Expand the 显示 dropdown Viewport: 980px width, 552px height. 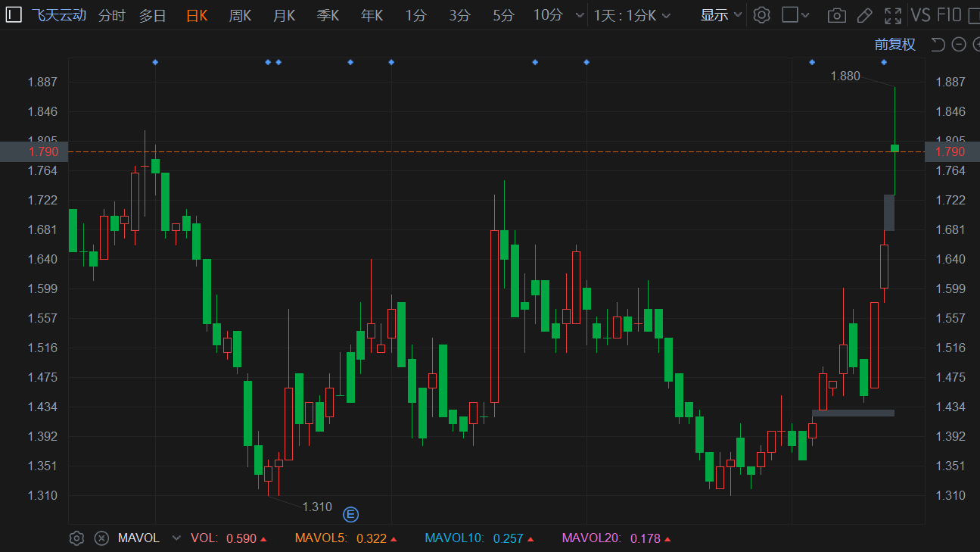tap(721, 15)
